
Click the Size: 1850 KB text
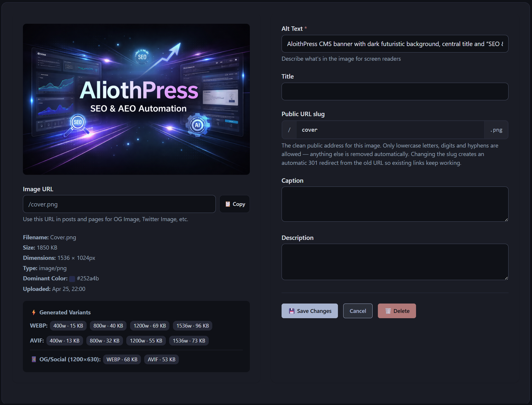(x=40, y=248)
